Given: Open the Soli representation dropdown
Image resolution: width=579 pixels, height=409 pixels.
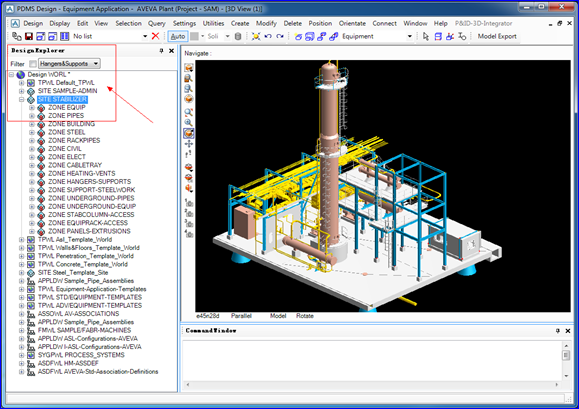Looking at the screenshot, I should click(x=227, y=36).
